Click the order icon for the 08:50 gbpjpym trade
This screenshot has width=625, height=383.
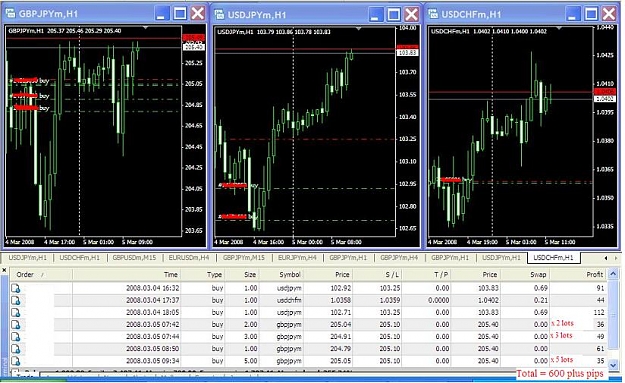(x=16, y=349)
